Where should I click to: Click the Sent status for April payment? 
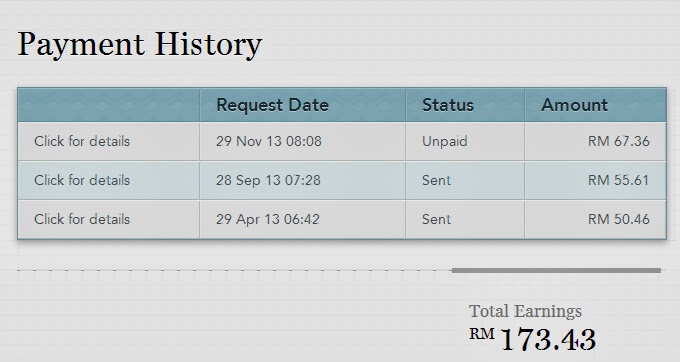click(436, 219)
